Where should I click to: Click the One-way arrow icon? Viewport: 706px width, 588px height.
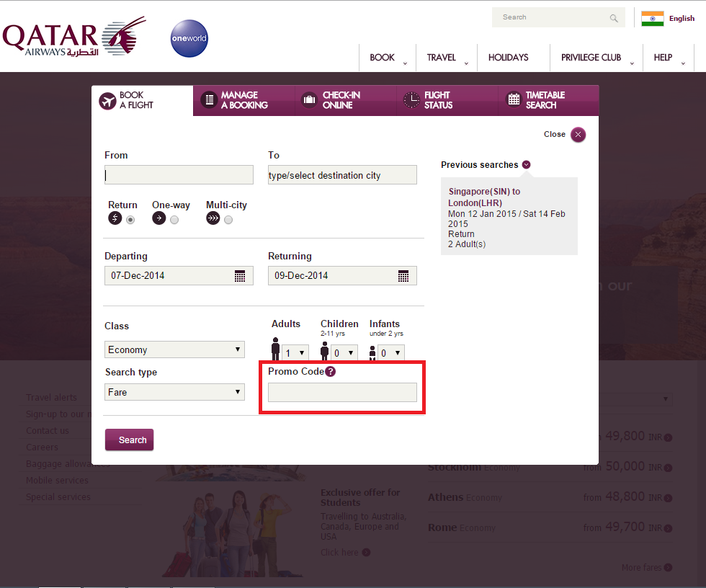(159, 218)
